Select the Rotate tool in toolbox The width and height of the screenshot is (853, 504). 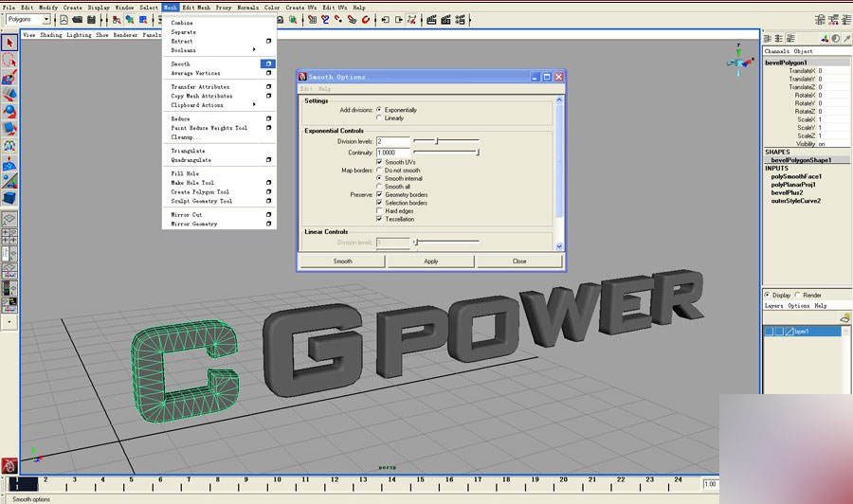9,112
